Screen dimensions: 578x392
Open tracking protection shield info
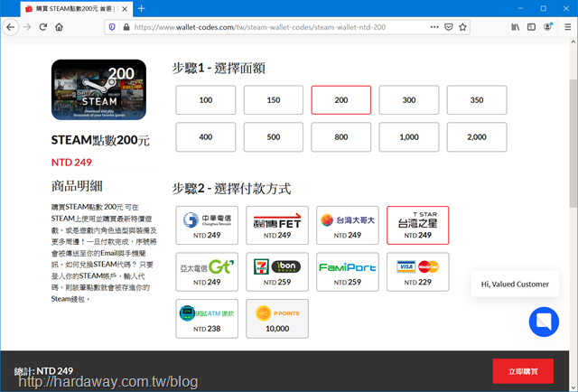tap(112, 27)
